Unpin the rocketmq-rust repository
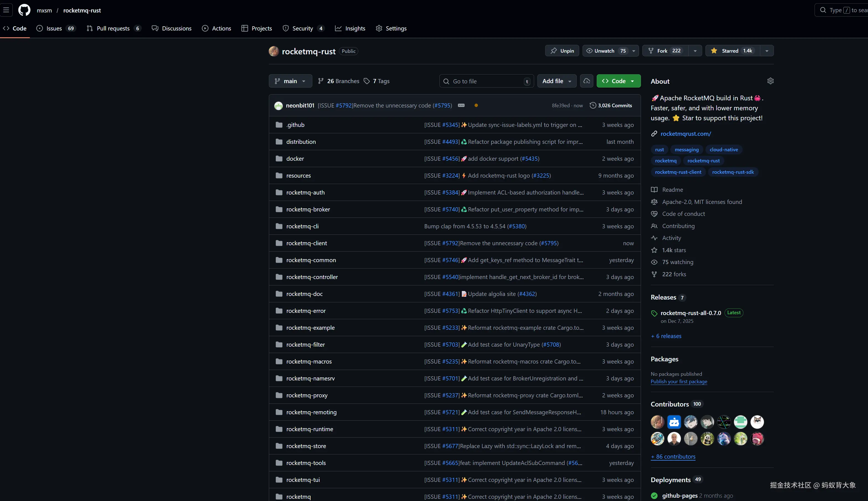This screenshot has height=501, width=868. tap(562, 51)
